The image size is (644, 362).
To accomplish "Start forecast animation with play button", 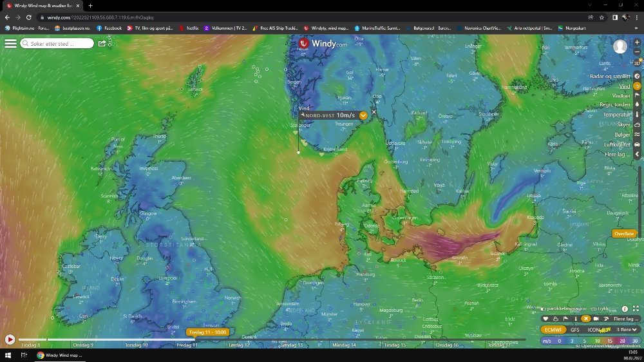I will tap(10, 339).
